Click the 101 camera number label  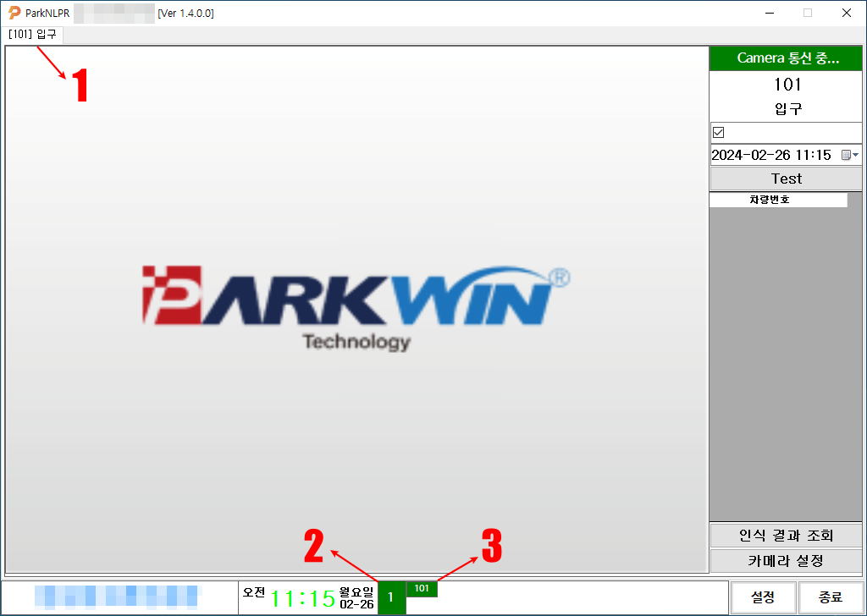(787, 85)
